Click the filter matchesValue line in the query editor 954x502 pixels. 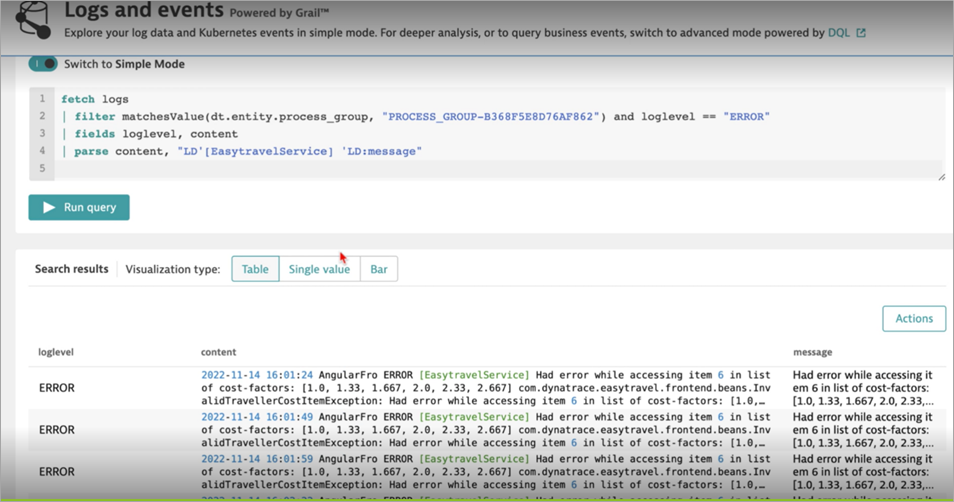416,116
